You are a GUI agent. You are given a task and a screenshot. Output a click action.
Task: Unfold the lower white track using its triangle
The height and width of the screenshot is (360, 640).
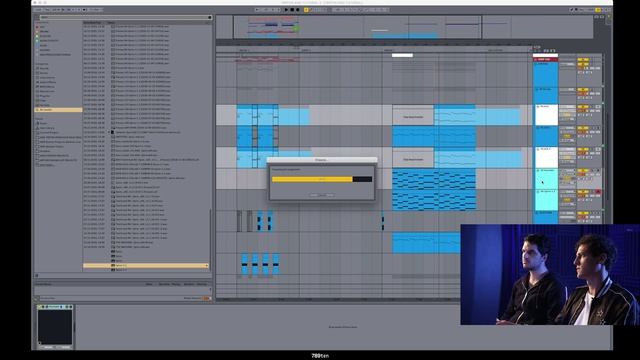537,149
